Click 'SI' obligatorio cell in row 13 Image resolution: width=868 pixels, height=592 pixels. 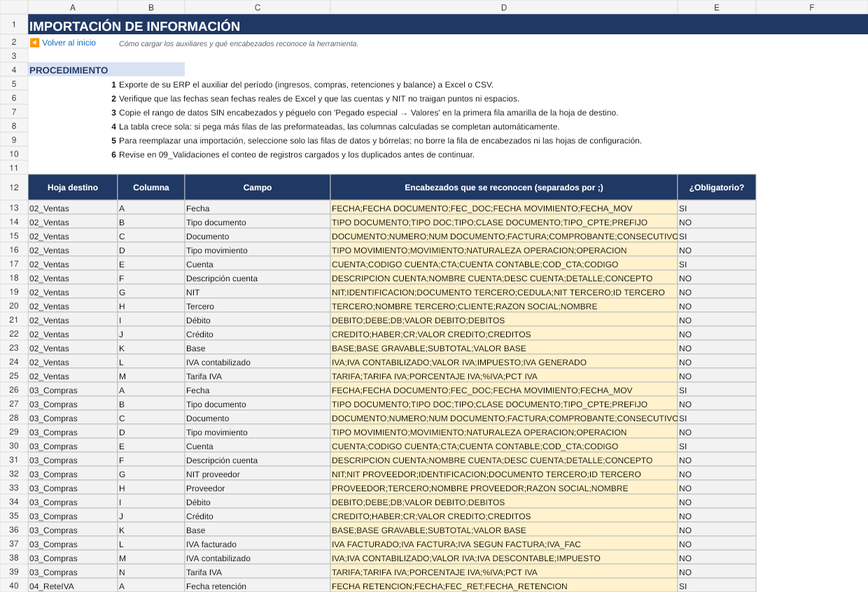point(717,208)
